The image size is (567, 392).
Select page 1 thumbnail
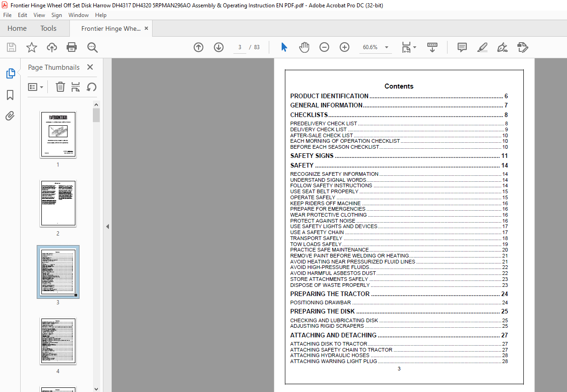click(58, 135)
